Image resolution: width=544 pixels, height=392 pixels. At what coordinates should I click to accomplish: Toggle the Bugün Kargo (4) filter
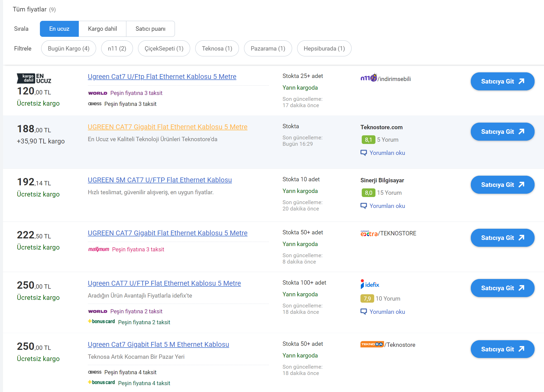[69, 48]
